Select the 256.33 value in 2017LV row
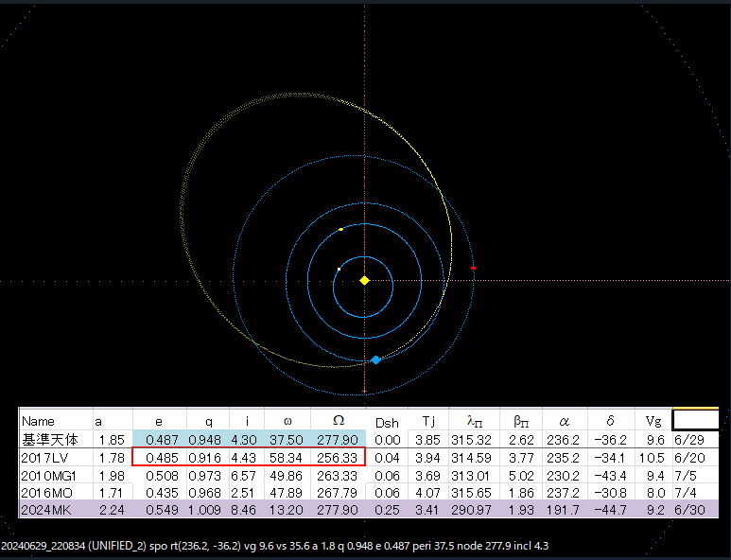The height and width of the screenshot is (560, 731). pos(339,458)
